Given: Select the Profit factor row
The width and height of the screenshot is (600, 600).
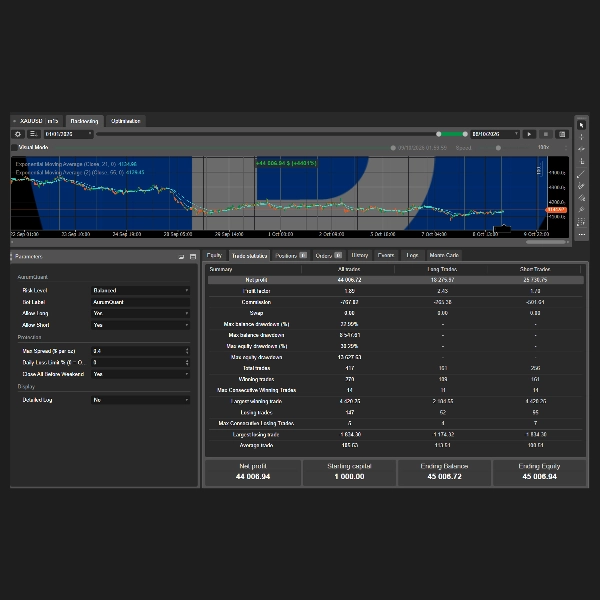Looking at the screenshot, I should (x=396, y=291).
